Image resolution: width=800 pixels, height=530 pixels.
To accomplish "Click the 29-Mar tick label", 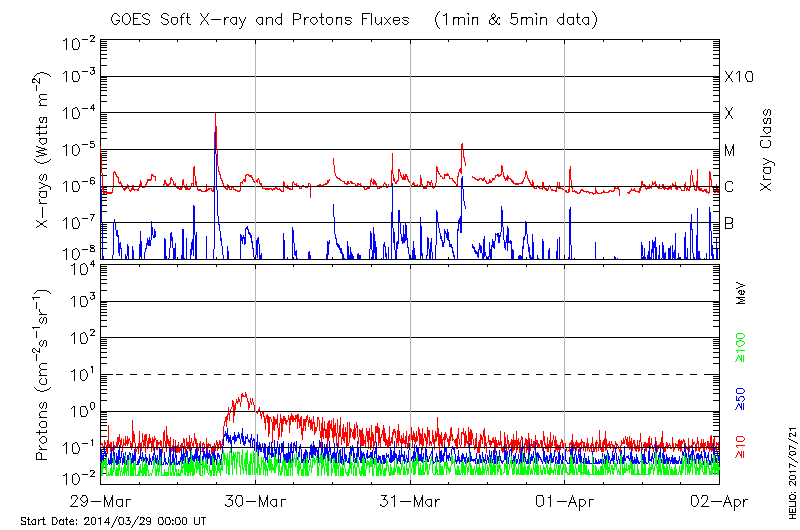I will 102,502.
